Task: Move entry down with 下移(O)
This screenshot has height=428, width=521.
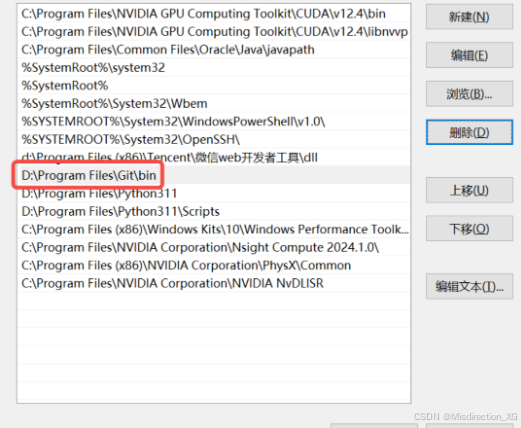Action: [x=469, y=229]
